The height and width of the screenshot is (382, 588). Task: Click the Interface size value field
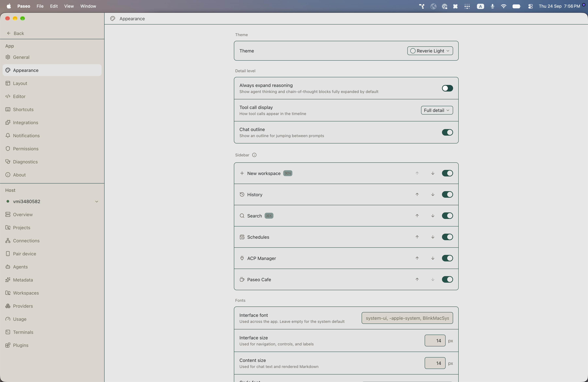click(435, 340)
